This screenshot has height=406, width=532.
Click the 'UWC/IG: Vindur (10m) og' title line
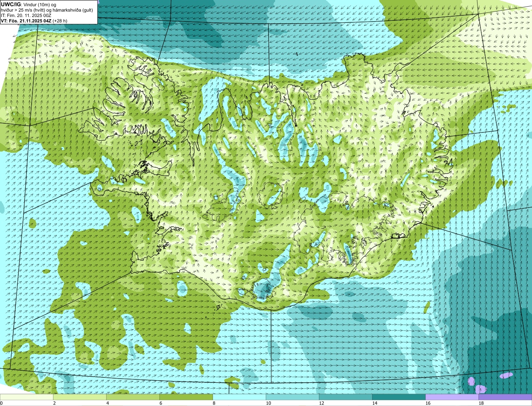pos(28,5)
